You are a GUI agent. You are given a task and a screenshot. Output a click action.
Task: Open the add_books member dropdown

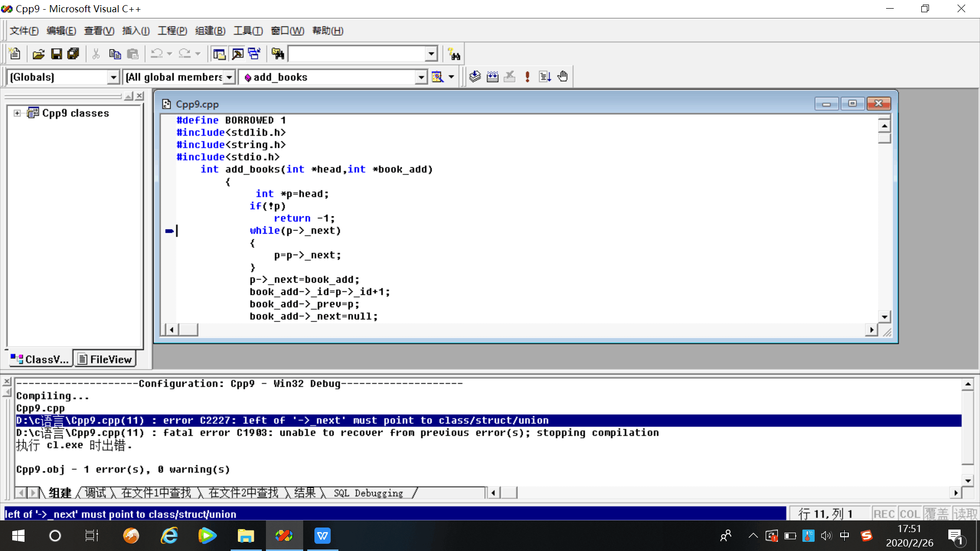pos(421,77)
